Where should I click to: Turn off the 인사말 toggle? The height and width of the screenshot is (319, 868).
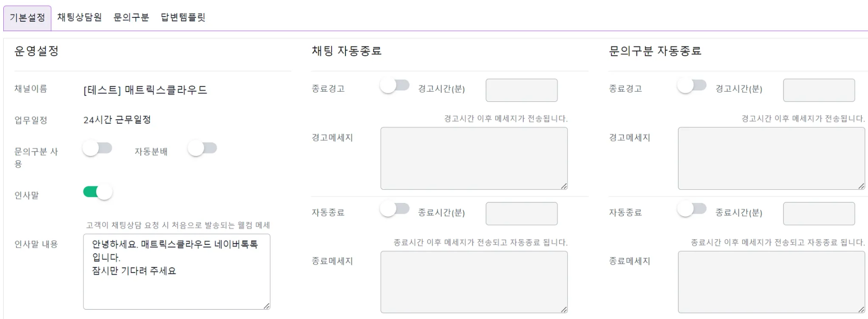coord(98,192)
